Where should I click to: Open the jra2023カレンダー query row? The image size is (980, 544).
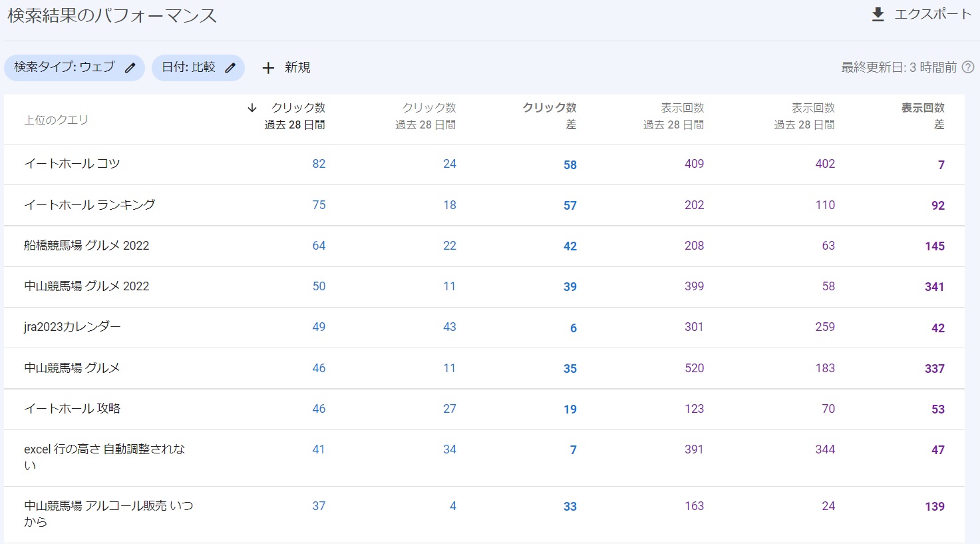point(73,327)
